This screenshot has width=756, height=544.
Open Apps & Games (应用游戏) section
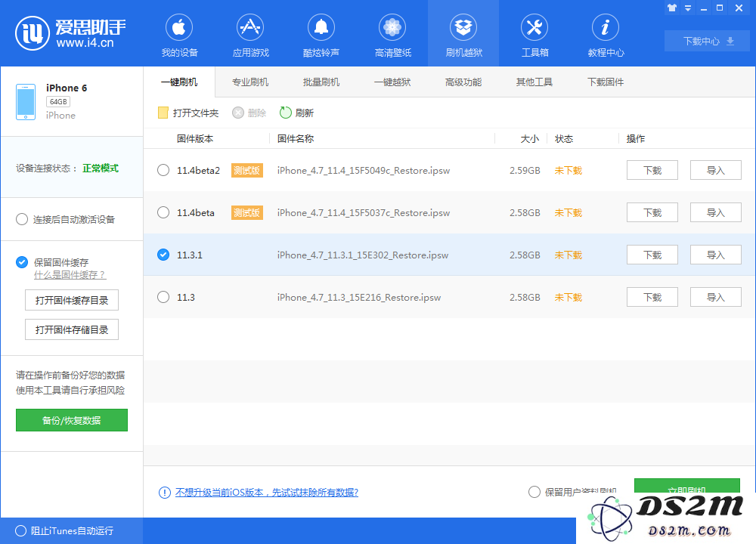[x=251, y=36]
